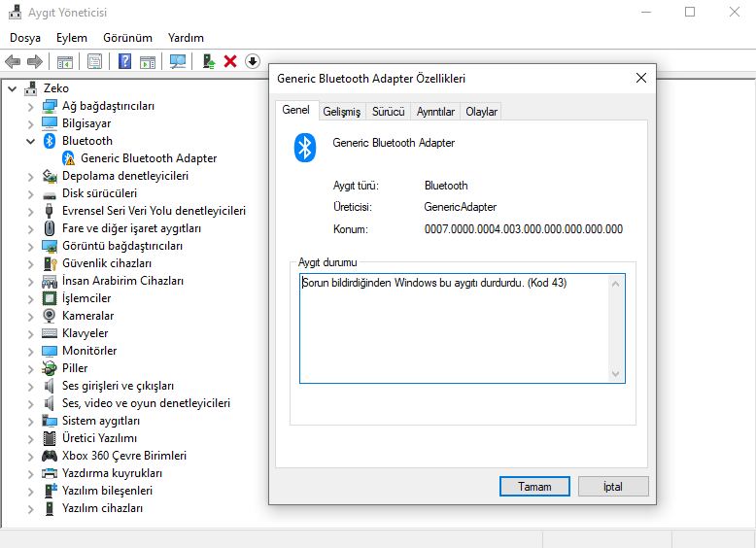Click the update device driver toolbar icon
The height and width of the screenshot is (548, 756).
click(208, 61)
